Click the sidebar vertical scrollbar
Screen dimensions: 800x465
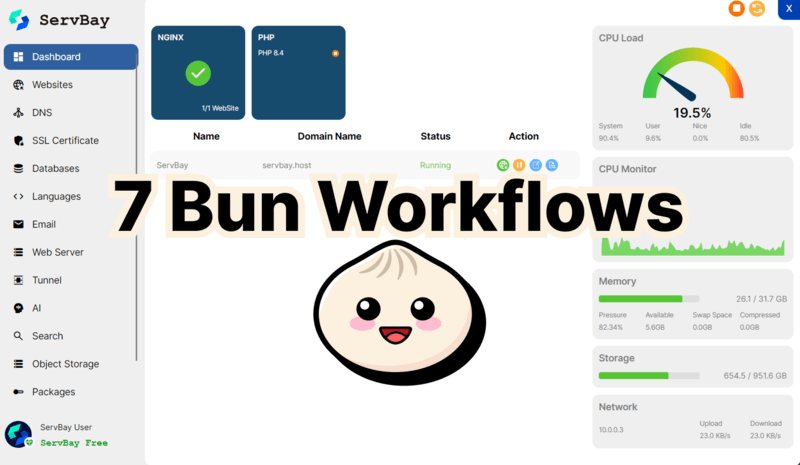point(137,200)
